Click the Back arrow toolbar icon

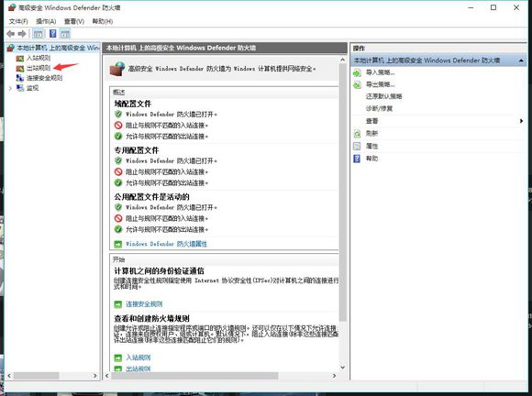(10, 34)
